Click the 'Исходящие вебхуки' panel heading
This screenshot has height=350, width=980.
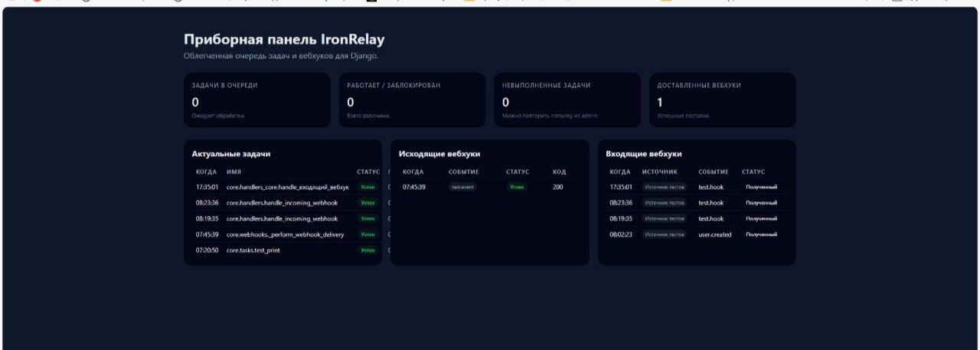click(x=439, y=154)
